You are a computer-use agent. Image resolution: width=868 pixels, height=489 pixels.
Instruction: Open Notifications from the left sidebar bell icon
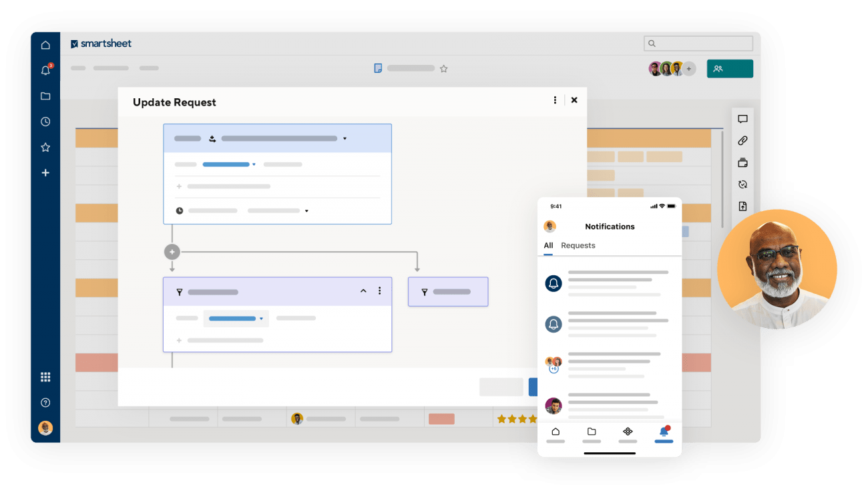[x=45, y=70]
